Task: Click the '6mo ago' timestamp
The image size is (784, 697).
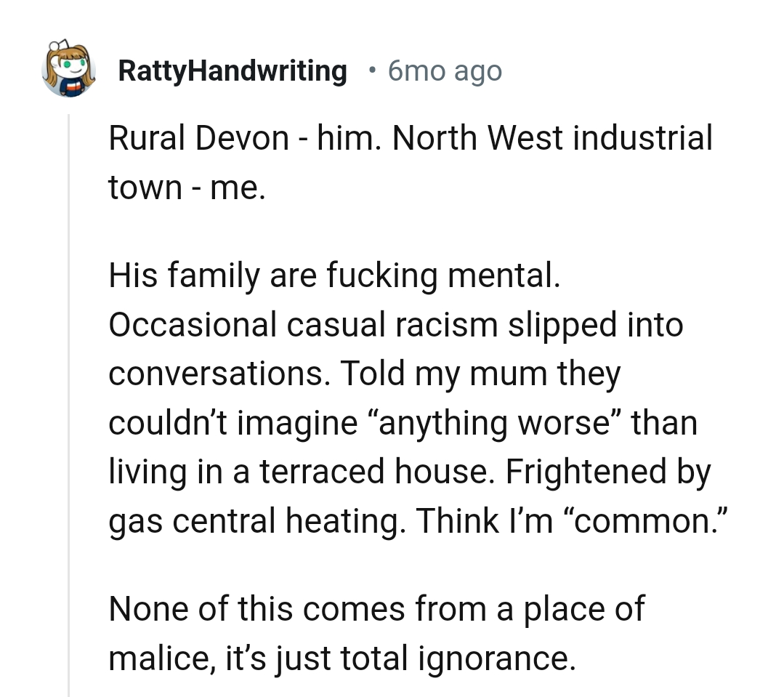Action: [445, 70]
